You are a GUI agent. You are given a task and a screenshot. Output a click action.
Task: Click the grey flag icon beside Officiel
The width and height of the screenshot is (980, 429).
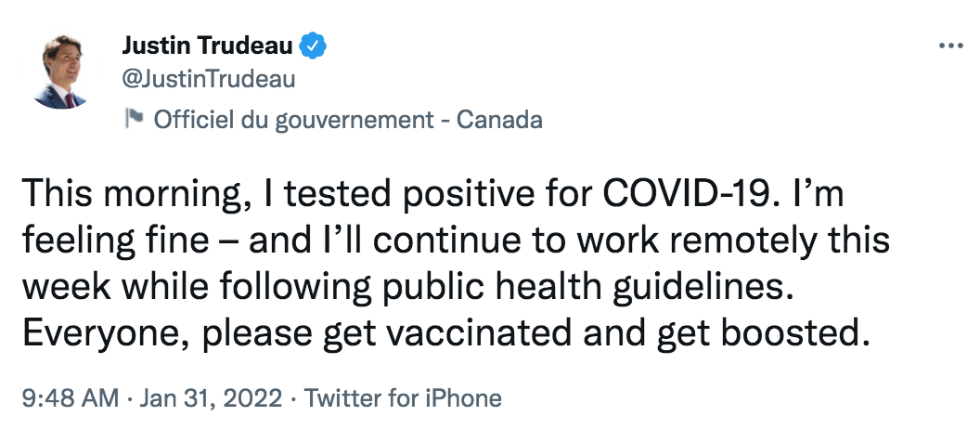134,118
